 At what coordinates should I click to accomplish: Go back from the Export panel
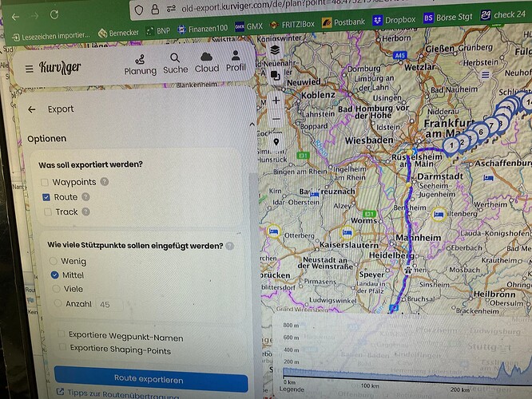[x=32, y=109]
